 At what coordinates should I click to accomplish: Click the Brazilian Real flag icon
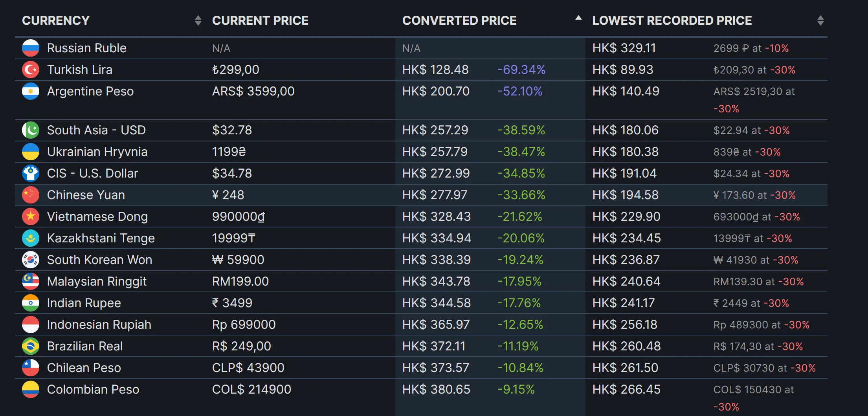click(x=31, y=346)
